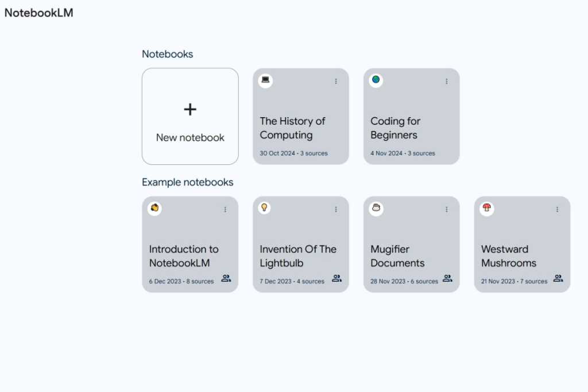Click the shared-users icon on Invention Of The Lightbulb
This screenshot has width=588, height=392.
click(336, 278)
